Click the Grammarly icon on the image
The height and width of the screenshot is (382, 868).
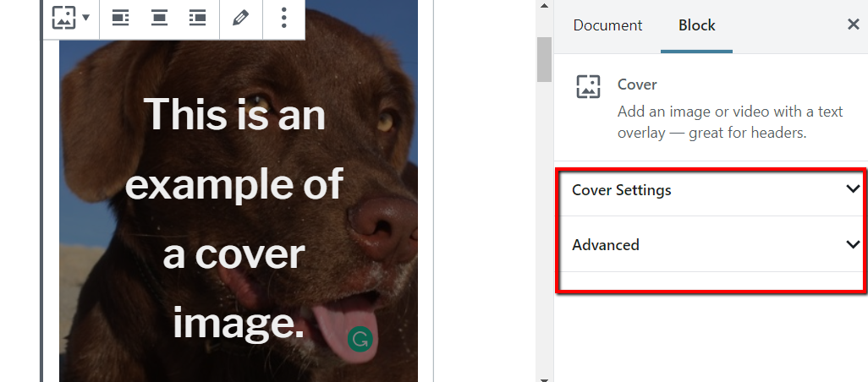[360, 338]
